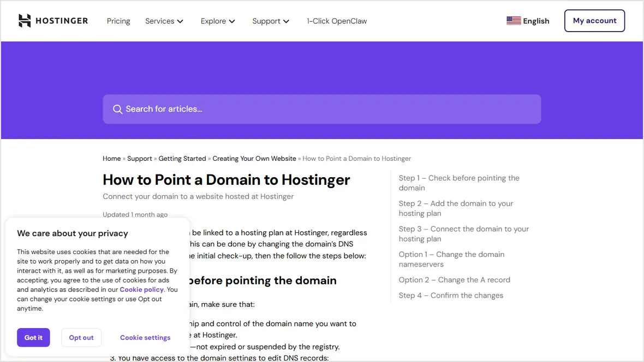
Task: Click the Opt out button
Action: coord(81,337)
